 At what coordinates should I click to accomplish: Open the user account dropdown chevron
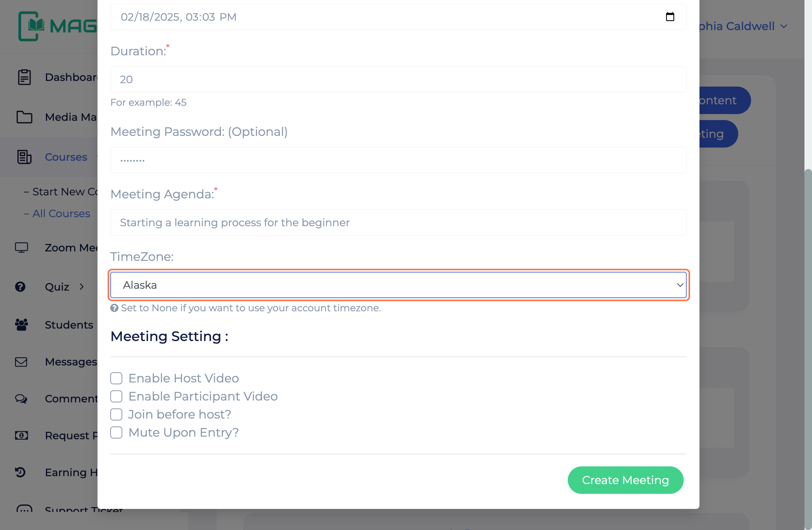[x=784, y=26]
